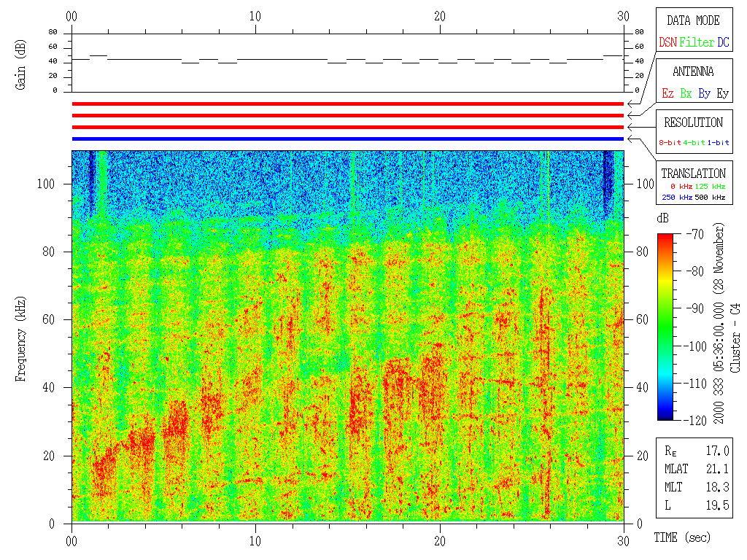Click the black Ey antenna label

(722, 94)
